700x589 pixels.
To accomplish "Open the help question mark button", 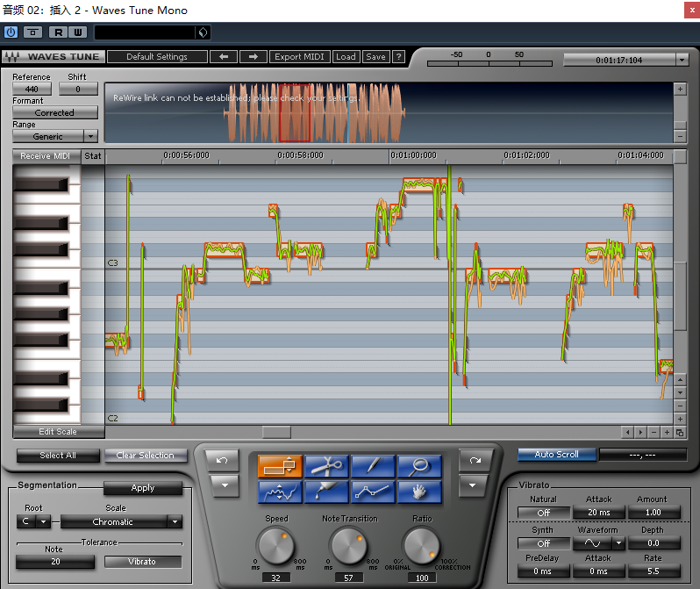I will [x=398, y=57].
